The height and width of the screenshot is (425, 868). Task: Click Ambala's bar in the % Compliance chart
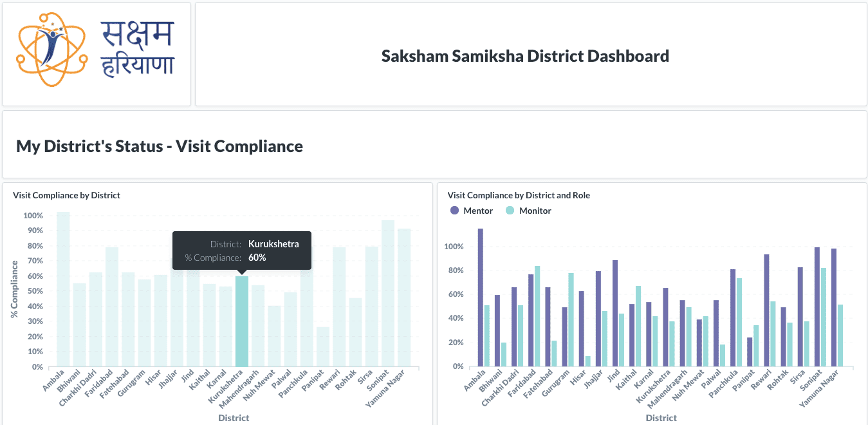(x=63, y=290)
